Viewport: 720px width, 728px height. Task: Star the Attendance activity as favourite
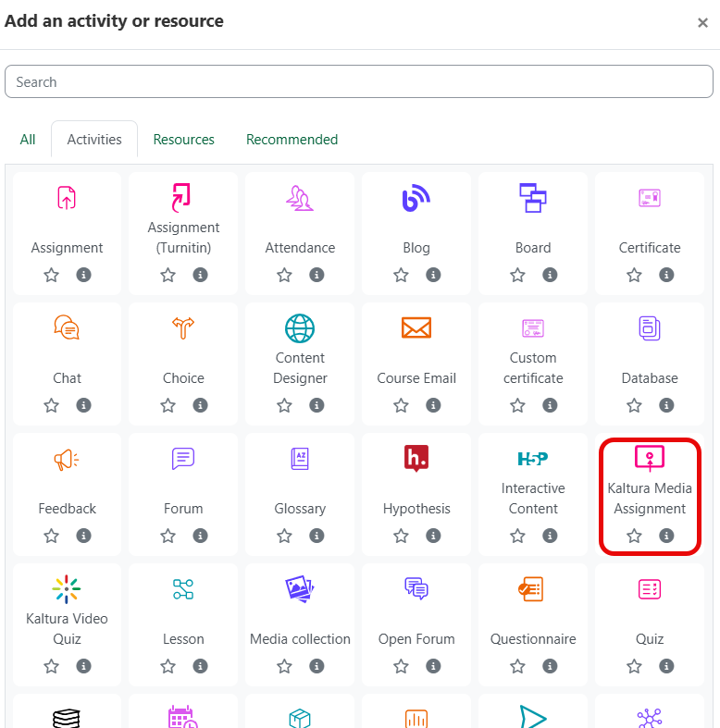pos(284,275)
